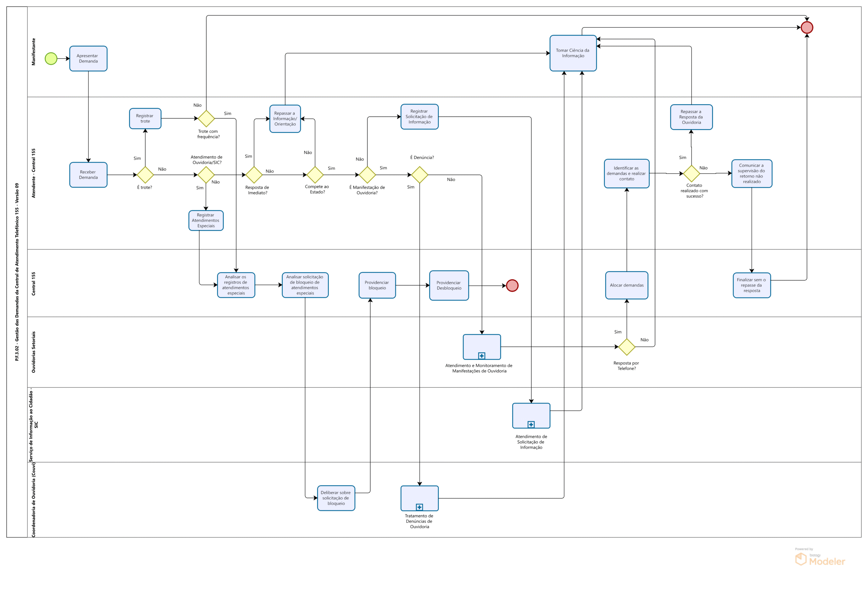Click the 'Deliberar sobre solicitação de bloqueio' task
This screenshot has width=868, height=598.
pyautogui.click(x=336, y=498)
